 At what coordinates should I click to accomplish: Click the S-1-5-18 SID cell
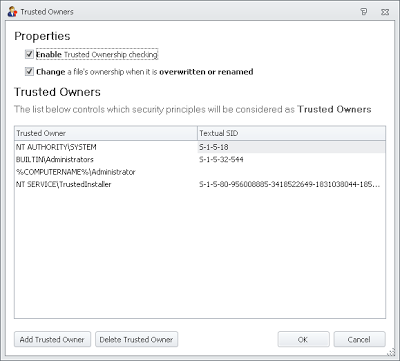[214, 147]
